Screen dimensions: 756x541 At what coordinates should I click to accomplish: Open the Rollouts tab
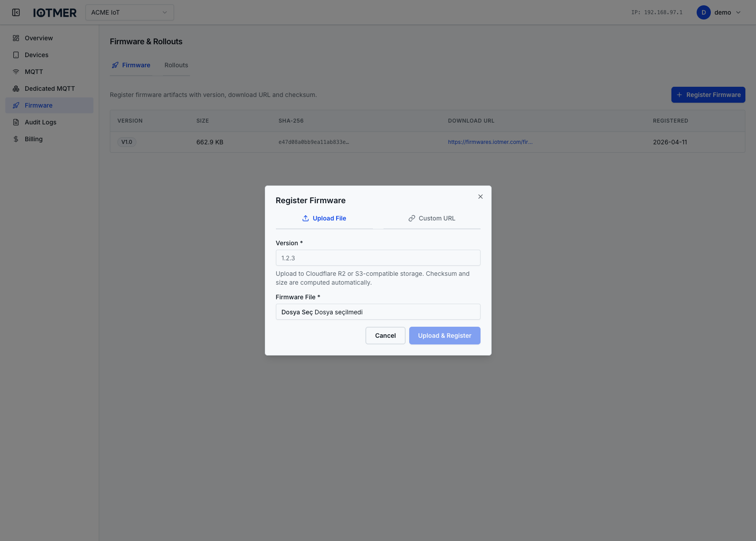click(x=176, y=65)
